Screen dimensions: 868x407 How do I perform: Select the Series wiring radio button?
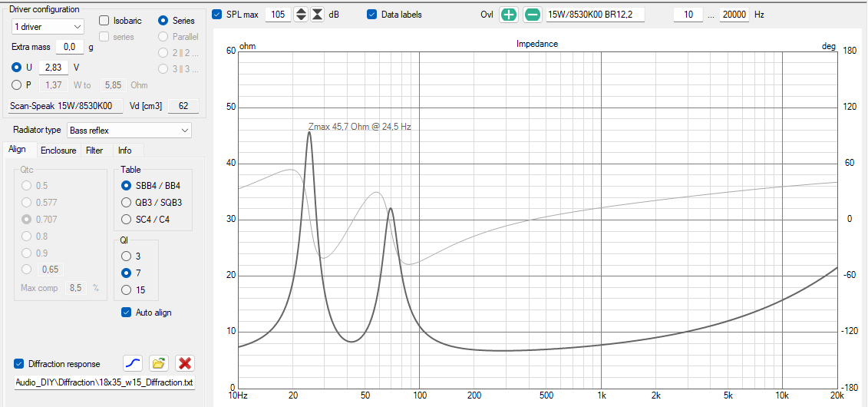coord(163,21)
